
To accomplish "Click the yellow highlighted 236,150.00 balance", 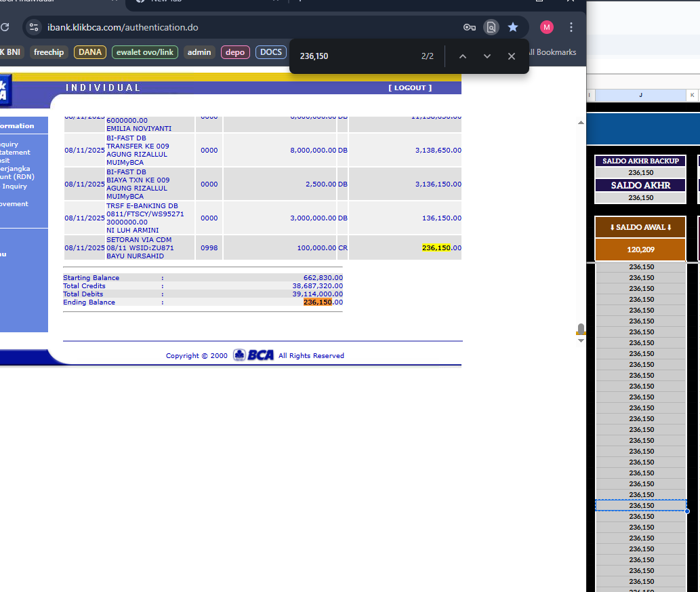I will [x=442, y=248].
